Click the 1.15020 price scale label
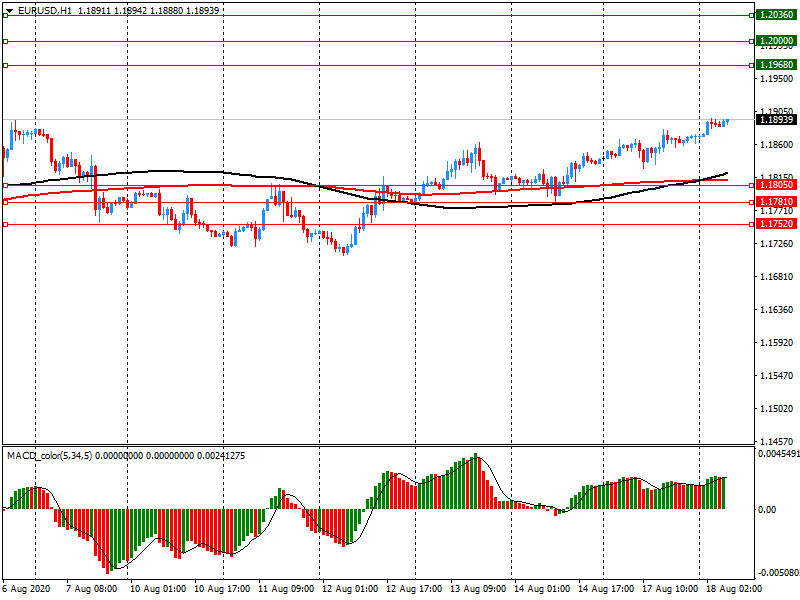 pos(776,409)
